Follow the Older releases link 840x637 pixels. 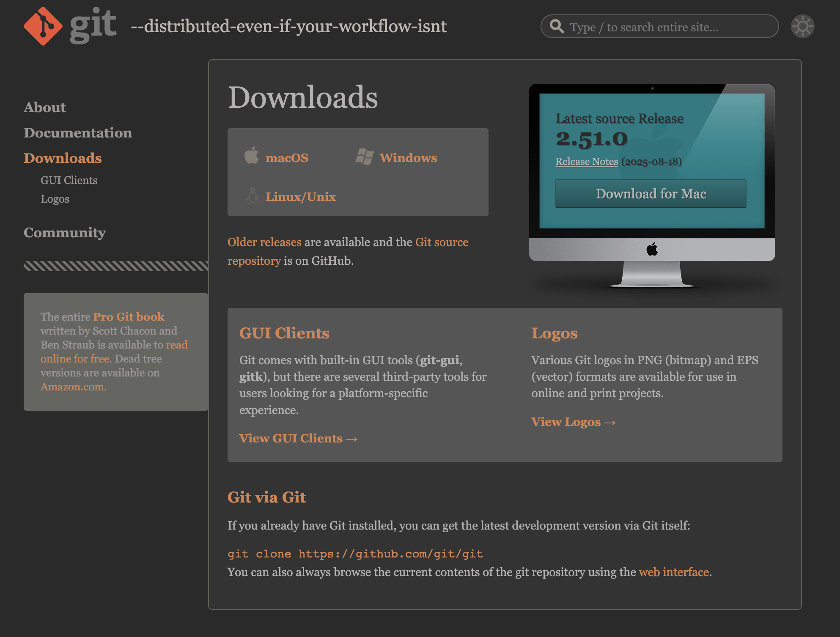pos(264,242)
